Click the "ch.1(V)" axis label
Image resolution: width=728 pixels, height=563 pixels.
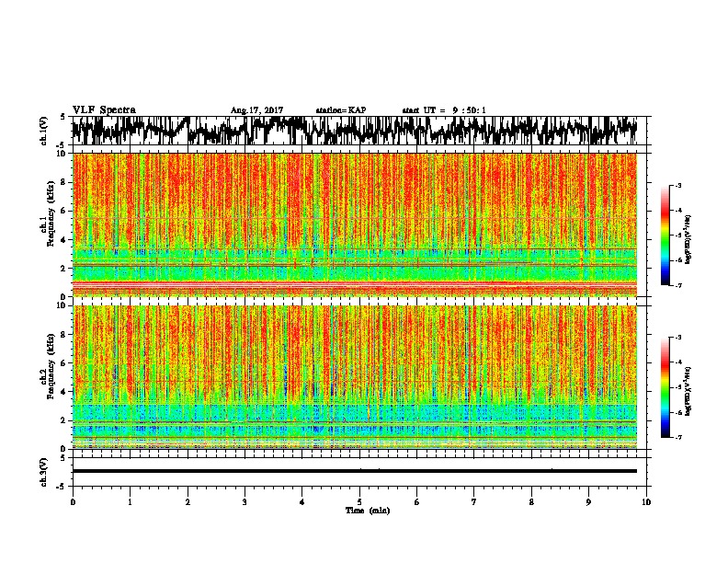point(43,131)
